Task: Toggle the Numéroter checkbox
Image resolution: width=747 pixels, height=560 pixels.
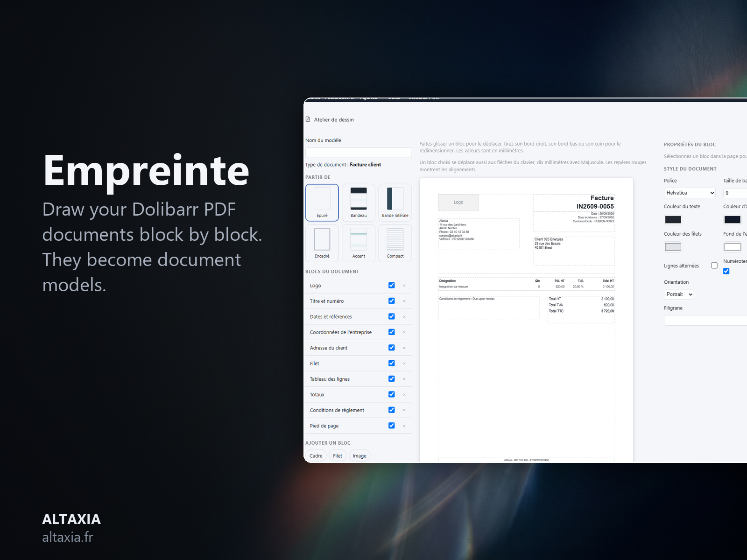Action: pyautogui.click(x=726, y=271)
